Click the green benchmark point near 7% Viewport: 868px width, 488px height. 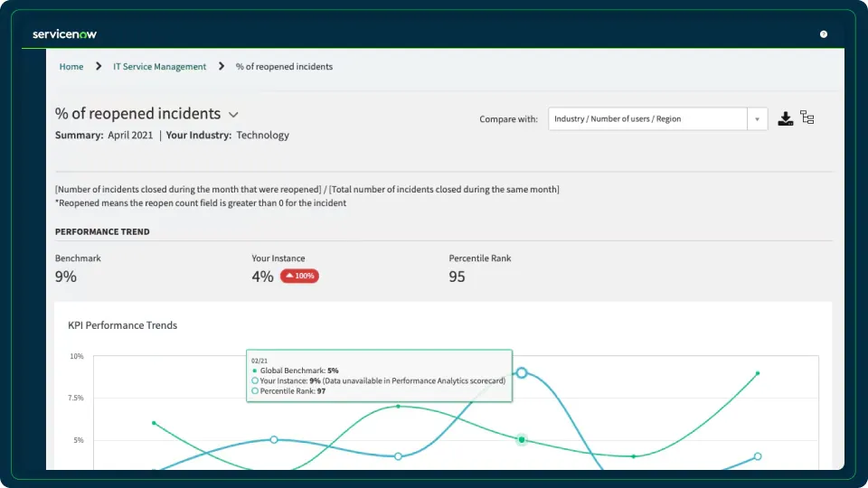coord(398,406)
